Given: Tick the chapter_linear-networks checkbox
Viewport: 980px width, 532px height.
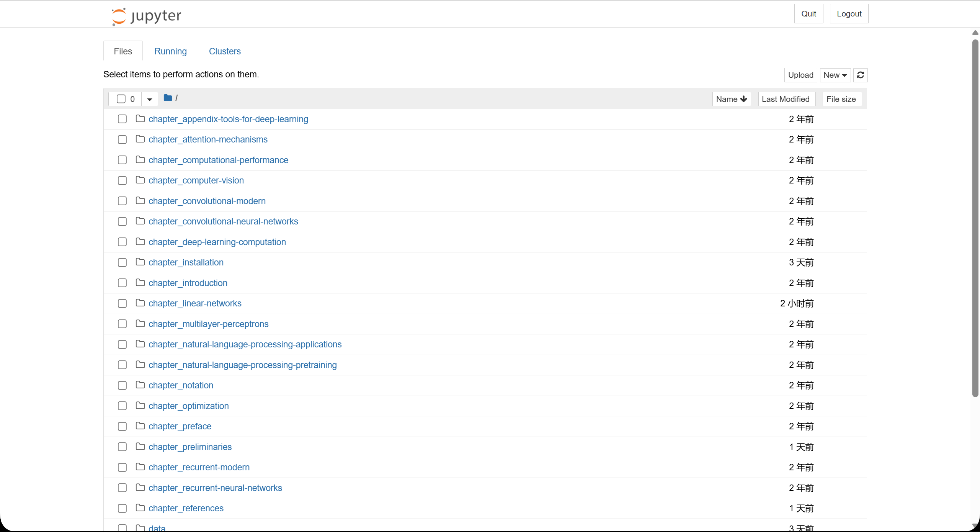Looking at the screenshot, I should click(x=122, y=303).
